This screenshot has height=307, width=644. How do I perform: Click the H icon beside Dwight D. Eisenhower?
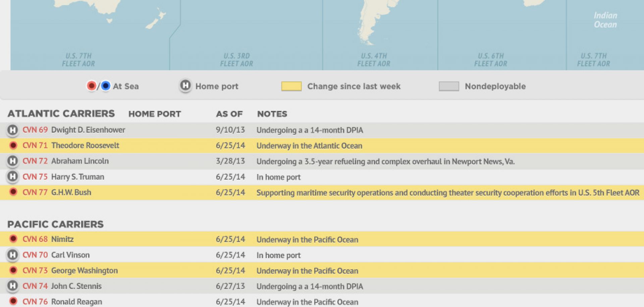tap(13, 130)
